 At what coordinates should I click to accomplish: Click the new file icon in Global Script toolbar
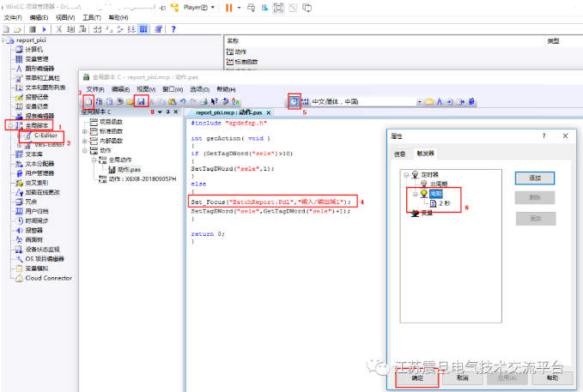[x=88, y=101]
